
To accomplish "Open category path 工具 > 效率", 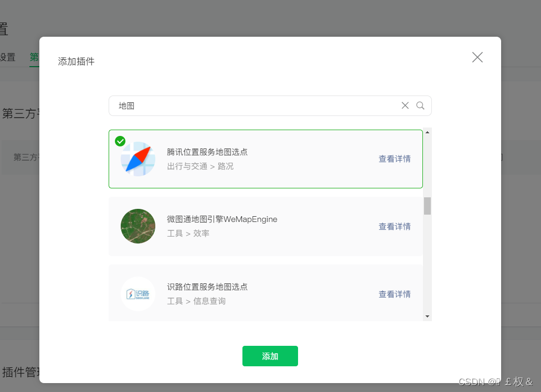I will click(188, 234).
